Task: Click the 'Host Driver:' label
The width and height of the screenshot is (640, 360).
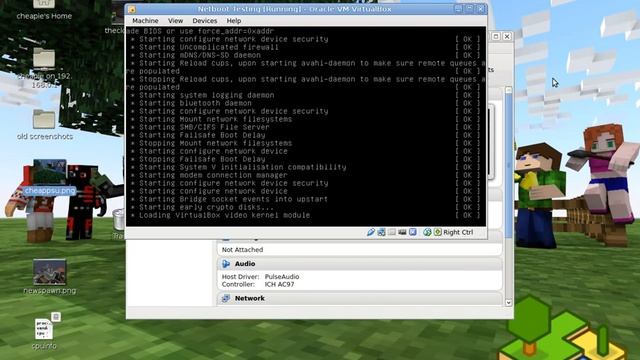Action: click(239, 277)
